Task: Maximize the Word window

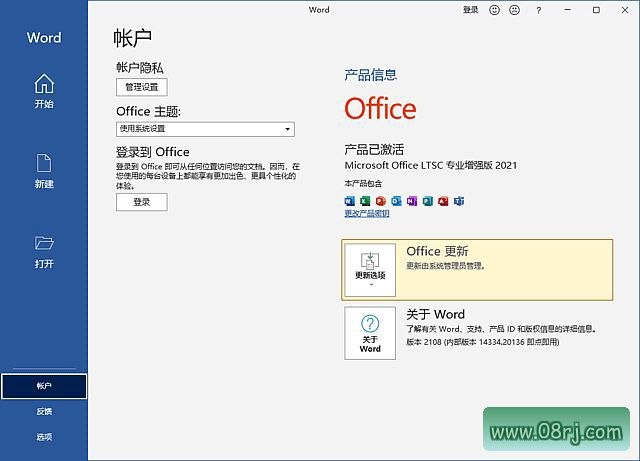Action: tap(596, 10)
